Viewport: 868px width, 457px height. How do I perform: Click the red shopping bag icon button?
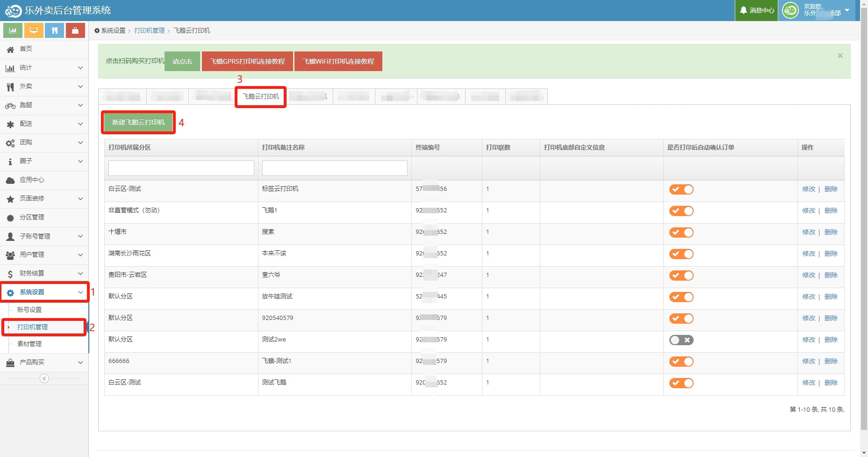[x=75, y=30]
